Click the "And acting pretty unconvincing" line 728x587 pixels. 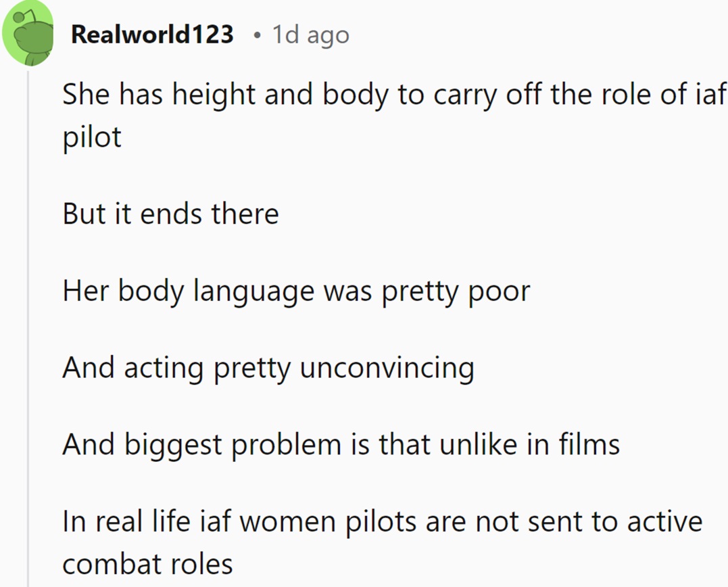click(x=268, y=368)
